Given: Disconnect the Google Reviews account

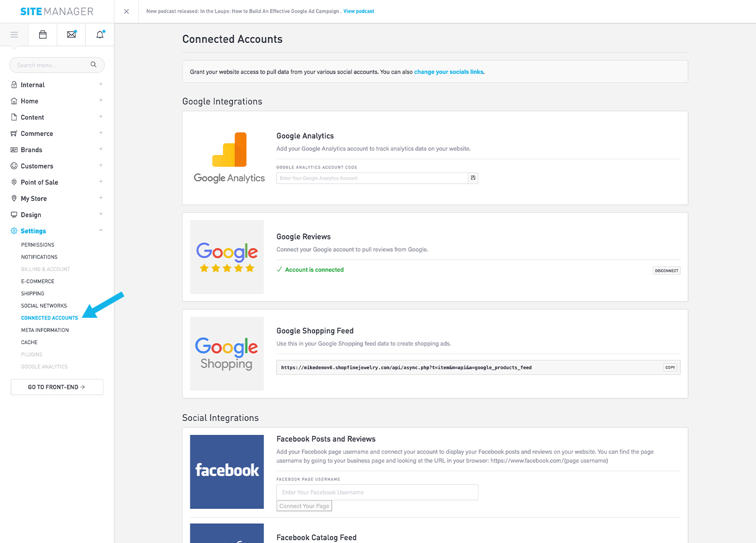Looking at the screenshot, I should 666,271.
